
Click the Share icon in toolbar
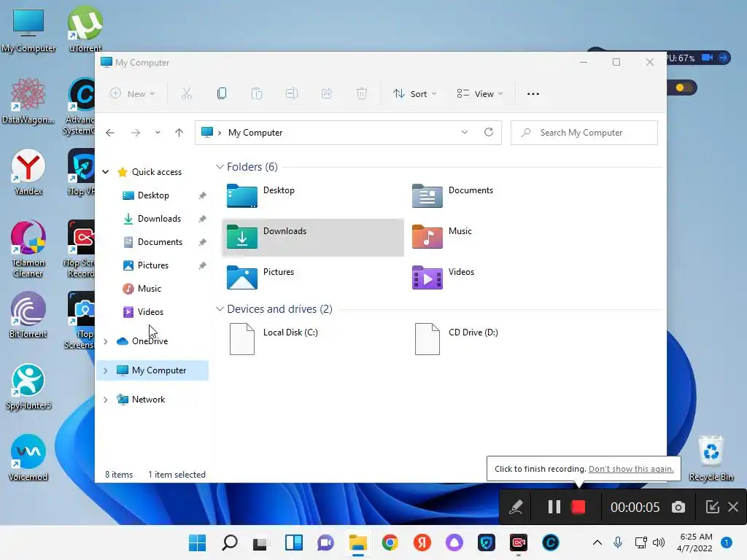coord(327,94)
